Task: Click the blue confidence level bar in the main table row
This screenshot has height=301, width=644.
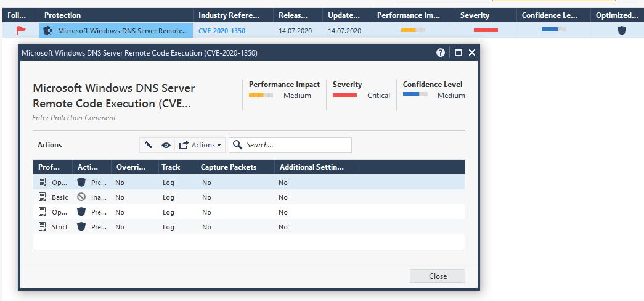Action: click(x=553, y=29)
